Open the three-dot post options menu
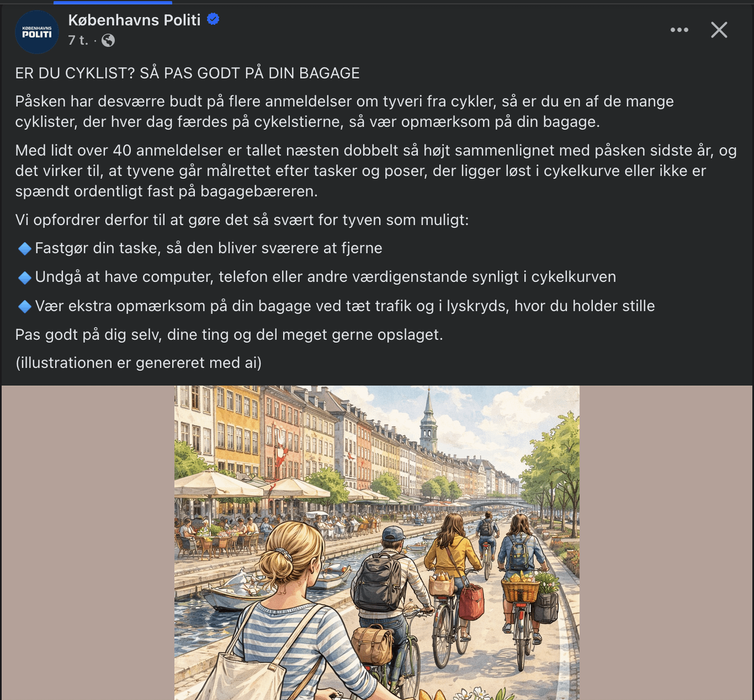 click(x=679, y=30)
